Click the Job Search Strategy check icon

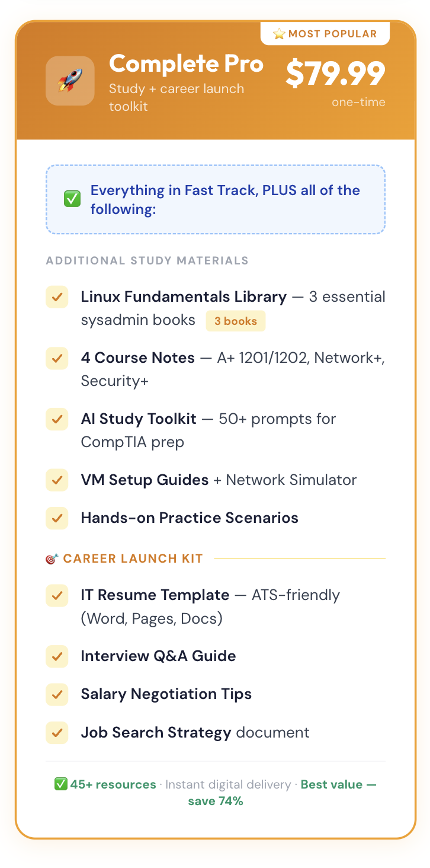coord(57,733)
